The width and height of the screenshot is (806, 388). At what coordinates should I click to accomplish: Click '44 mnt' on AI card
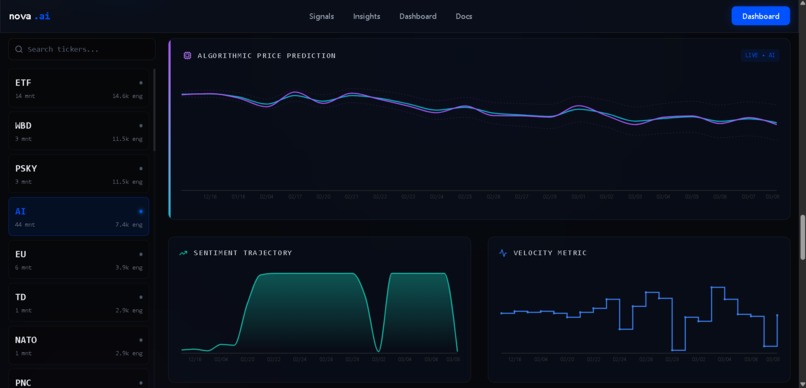pyautogui.click(x=25, y=225)
